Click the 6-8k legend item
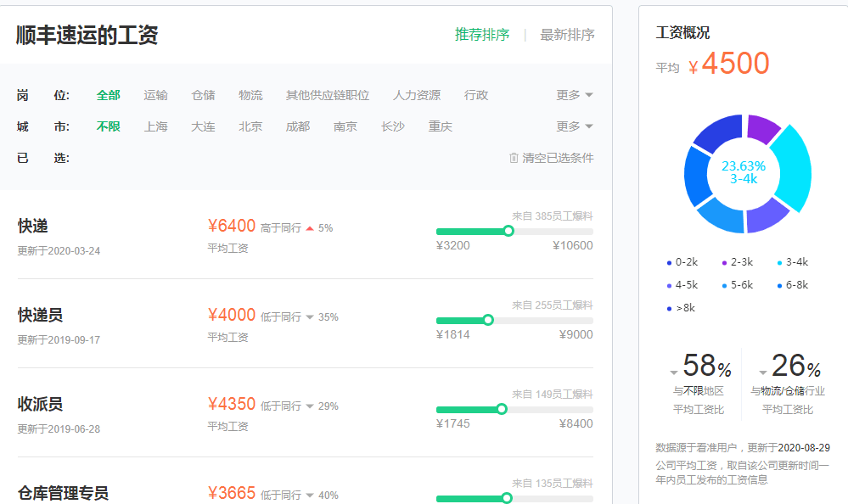 pyautogui.click(x=793, y=285)
